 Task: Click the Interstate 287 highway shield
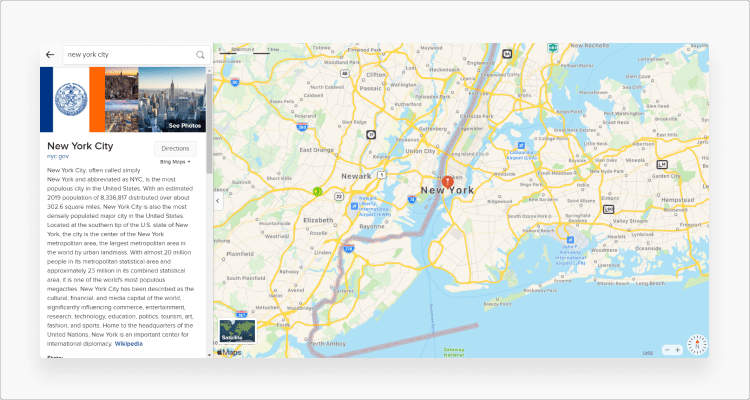pyautogui.click(x=242, y=314)
